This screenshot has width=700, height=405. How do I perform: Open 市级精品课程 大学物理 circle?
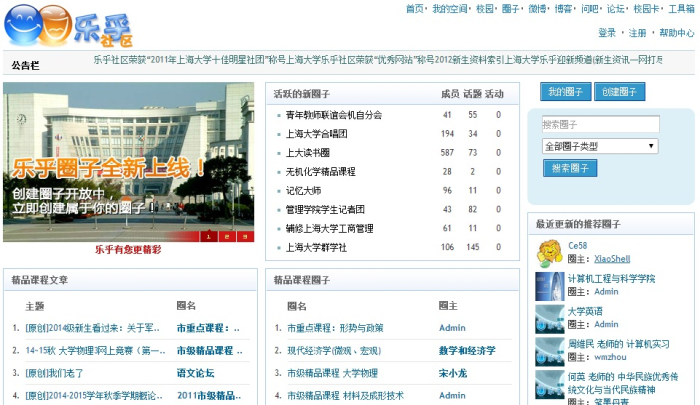pyautogui.click(x=333, y=373)
